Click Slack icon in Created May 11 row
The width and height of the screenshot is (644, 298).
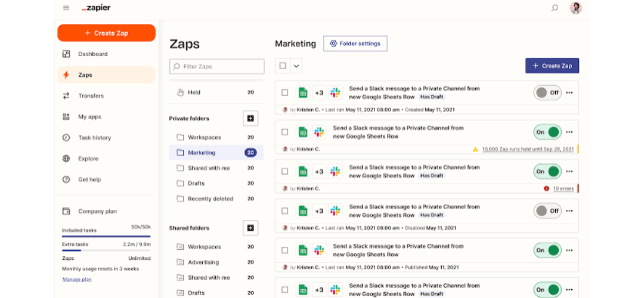(x=335, y=93)
